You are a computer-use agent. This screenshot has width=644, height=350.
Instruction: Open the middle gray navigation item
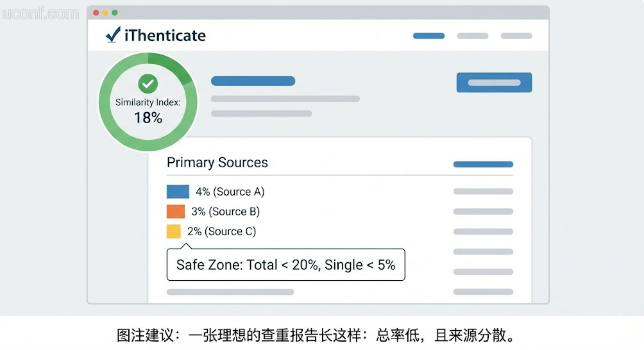tap(472, 36)
